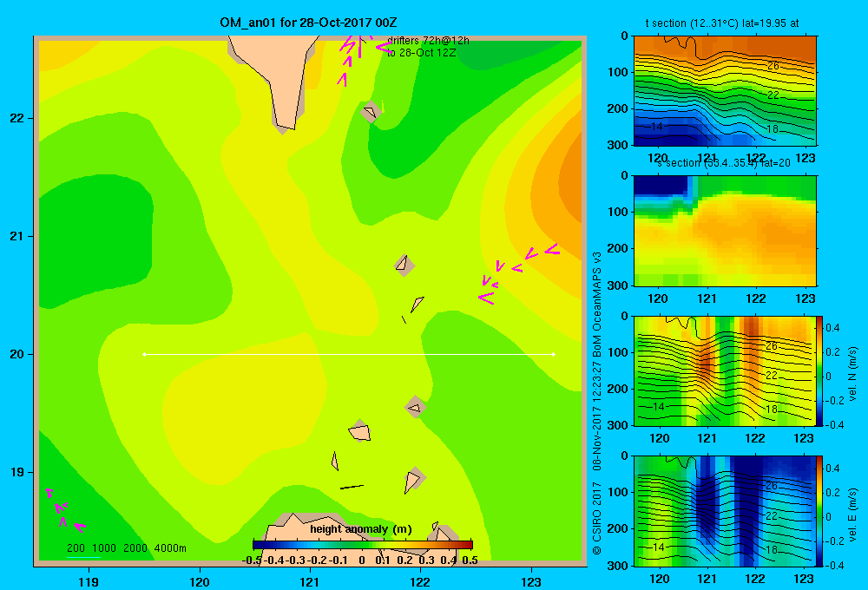Click the "vel. N (m/s)" axis label
The image size is (868, 590).
click(853, 374)
